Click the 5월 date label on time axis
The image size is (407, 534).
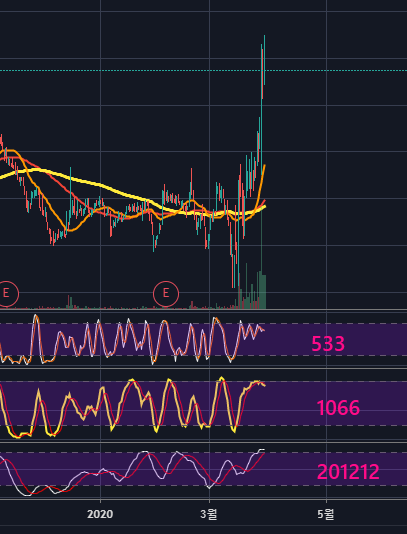(x=326, y=514)
